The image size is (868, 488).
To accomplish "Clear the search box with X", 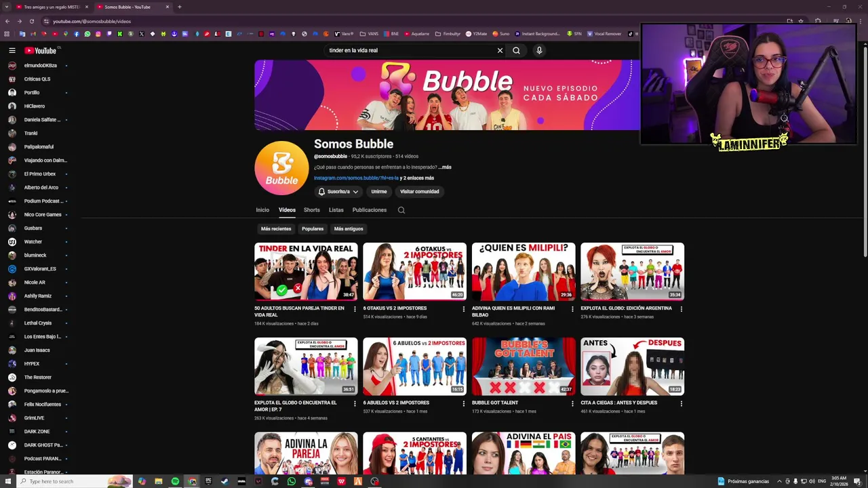I will point(500,50).
